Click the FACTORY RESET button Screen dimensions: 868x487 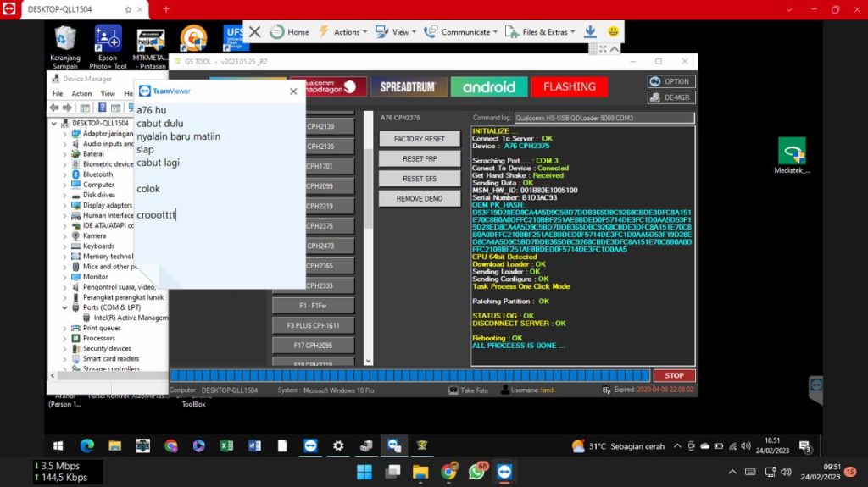tap(419, 139)
